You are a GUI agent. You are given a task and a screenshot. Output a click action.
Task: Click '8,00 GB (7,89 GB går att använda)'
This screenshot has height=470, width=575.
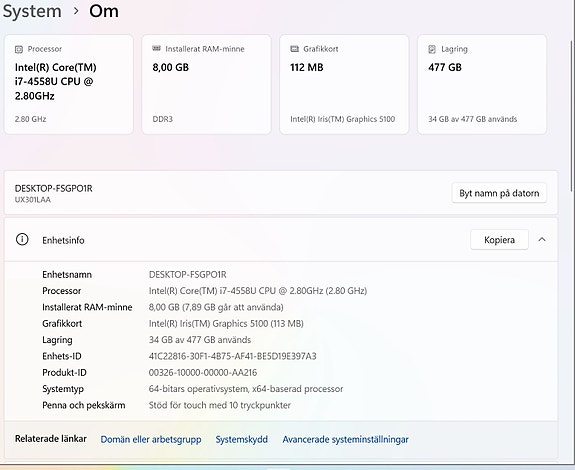[216, 307]
